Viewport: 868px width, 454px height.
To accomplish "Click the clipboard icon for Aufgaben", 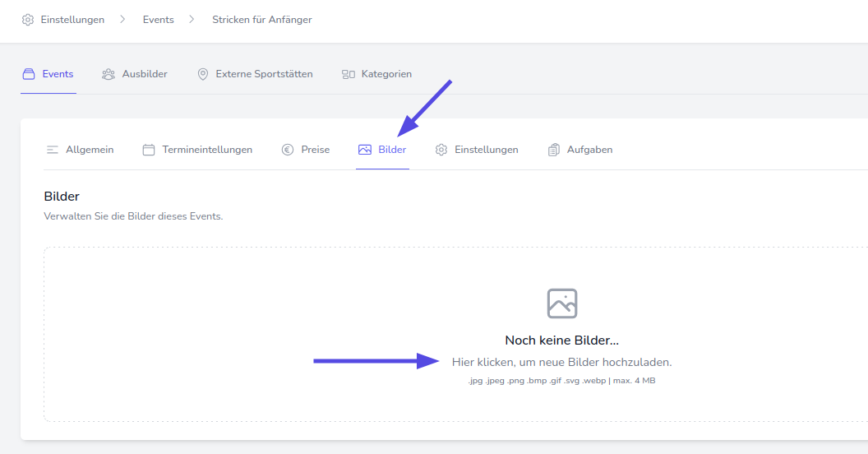I will (x=553, y=150).
